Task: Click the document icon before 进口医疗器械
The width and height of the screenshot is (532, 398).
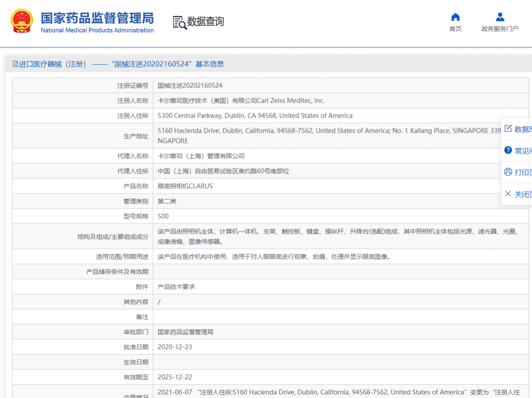Action: pyautogui.click(x=16, y=64)
